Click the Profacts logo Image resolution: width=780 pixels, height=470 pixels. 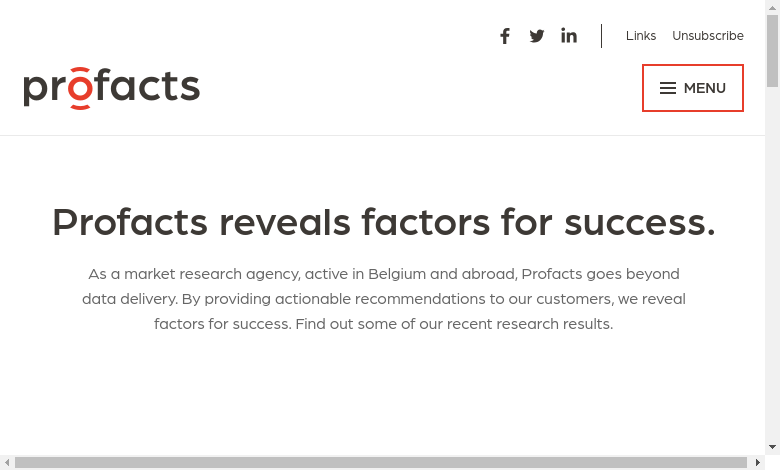pos(112,88)
